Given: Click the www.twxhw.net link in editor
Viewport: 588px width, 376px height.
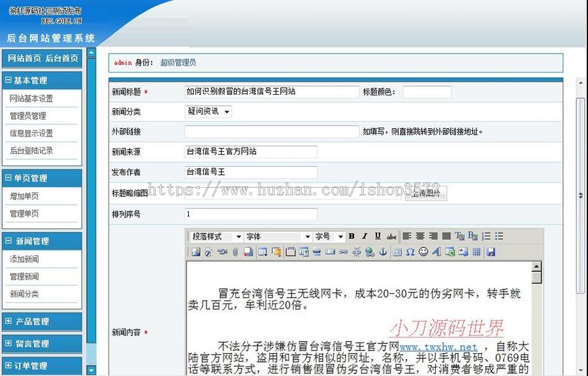Looking at the screenshot, I should click(438, 347).
